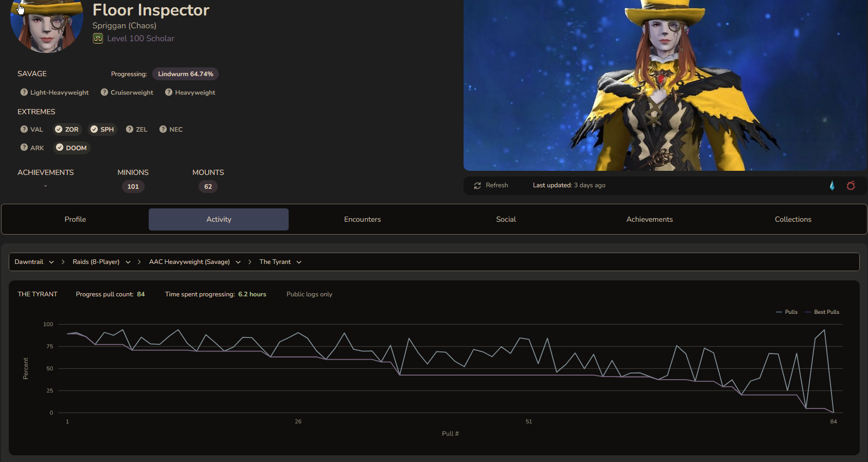Click the Time spent progressing: 6.2 hours text
Screen dimensions: 868x462
coord(216,294)
